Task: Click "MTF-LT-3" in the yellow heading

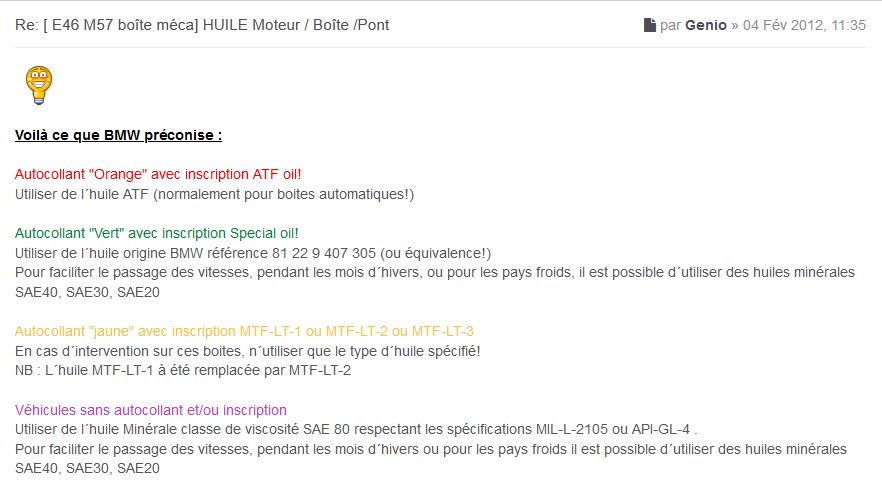Action: click(443, 331)
